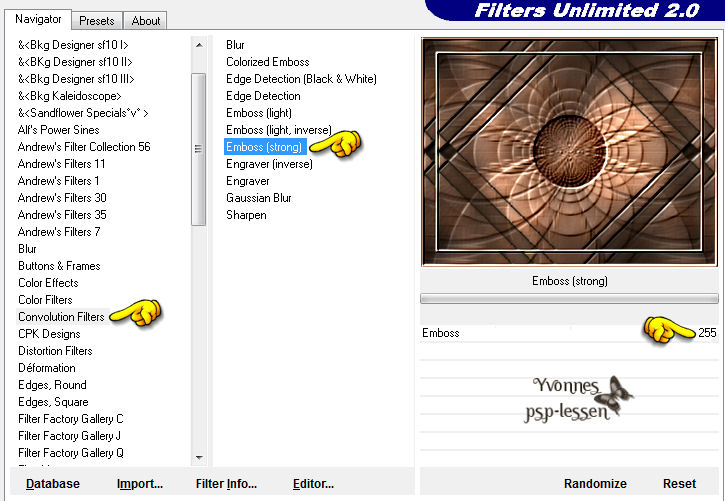Select the Blur category in left list
Viewport: 725px width, 501px height.
[27, 249]
